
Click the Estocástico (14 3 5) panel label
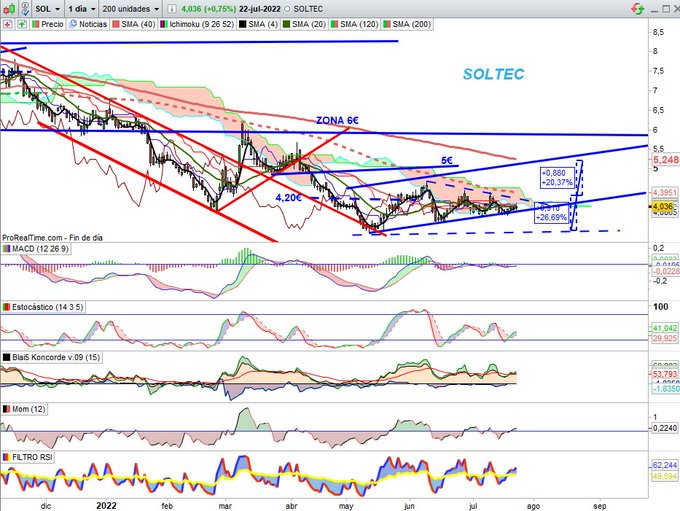(x=43, y=307)
